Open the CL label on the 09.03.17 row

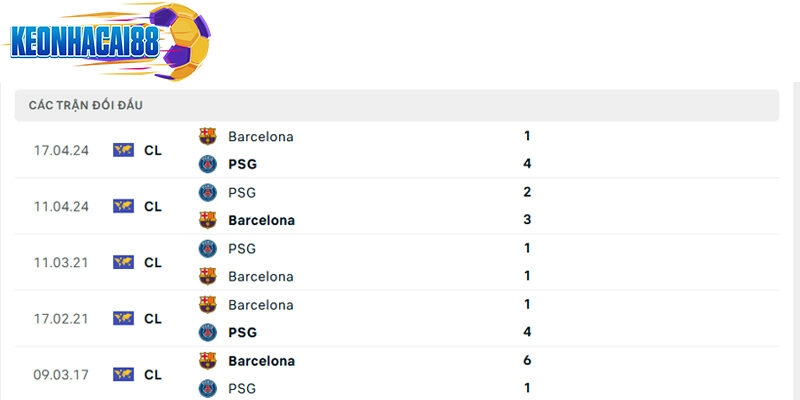pos(153,375)
